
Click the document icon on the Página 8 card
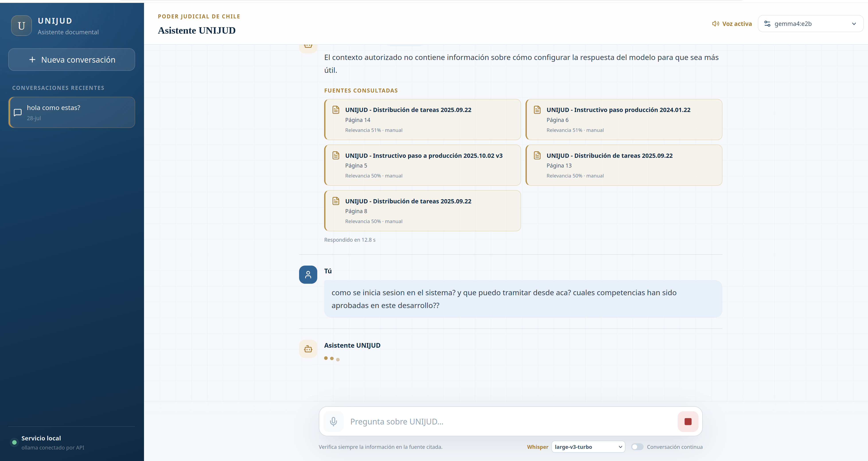point(336,201)
